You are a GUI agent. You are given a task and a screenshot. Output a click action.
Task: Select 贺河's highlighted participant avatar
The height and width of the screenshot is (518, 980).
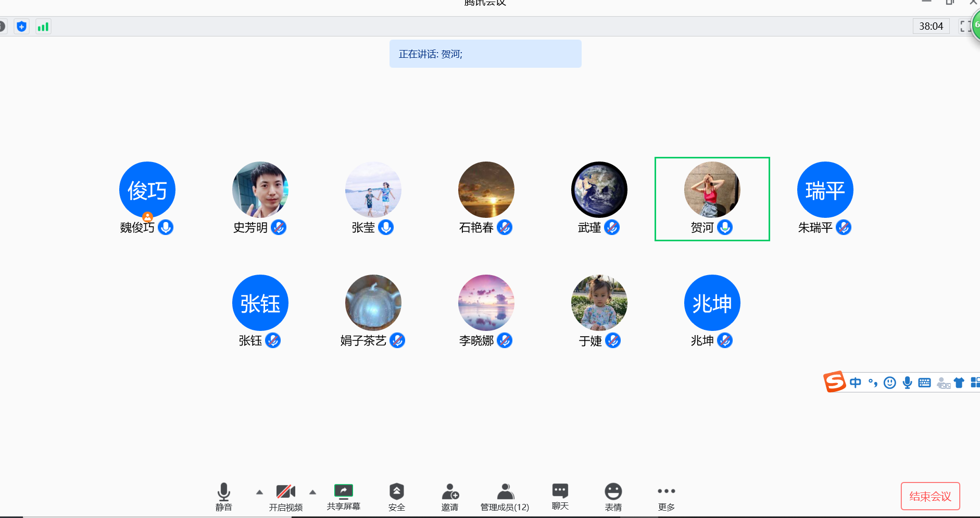(712, 190)
